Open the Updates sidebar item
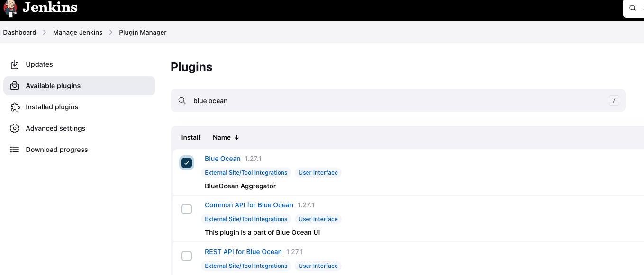Viewport: 644px width, 275px height. 79,64
